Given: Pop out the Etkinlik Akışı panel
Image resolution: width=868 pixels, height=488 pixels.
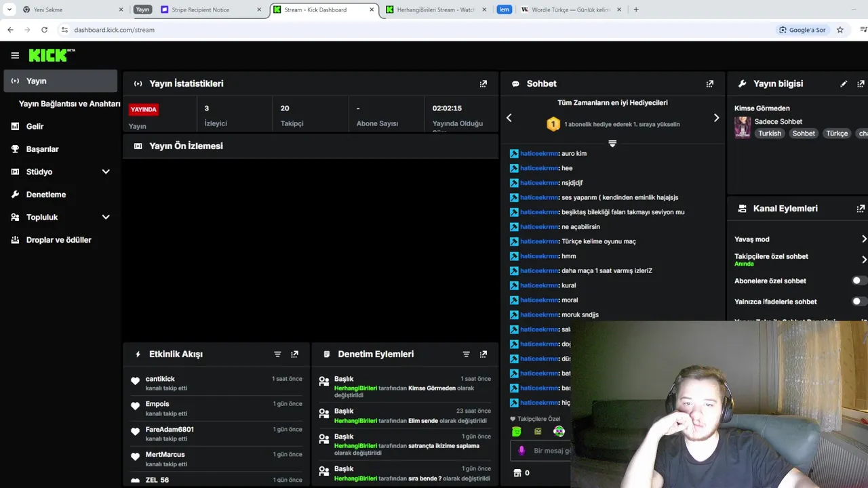Looking at the screenshot, I should click(x=294, y=354).
